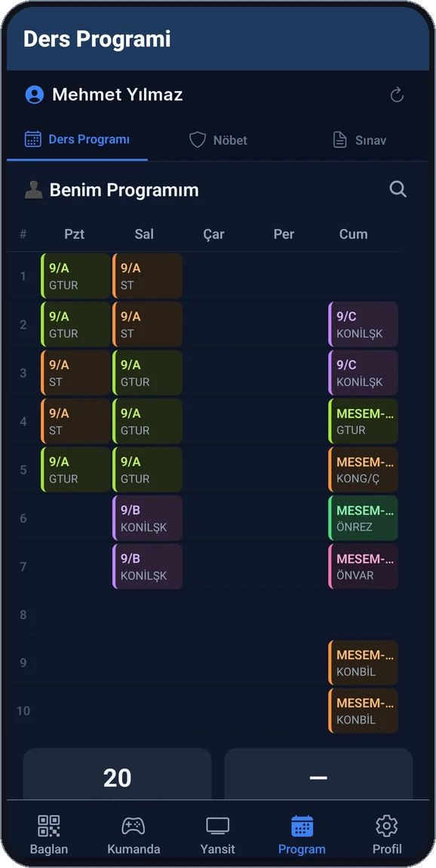This screenshot has height=868, width=436.
Task: Open Profil settings gear
Action: tap(387, 834)
